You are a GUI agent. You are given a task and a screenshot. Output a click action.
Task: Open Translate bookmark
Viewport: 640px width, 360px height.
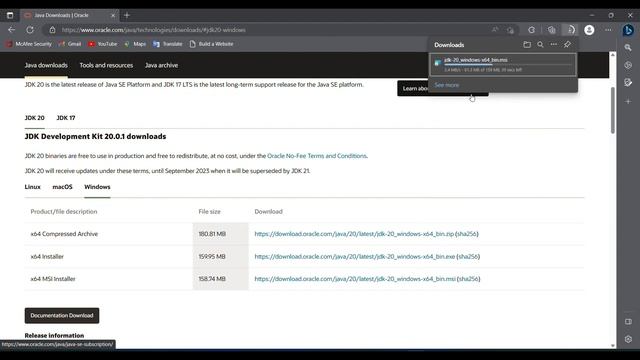[x=168, y=44]
